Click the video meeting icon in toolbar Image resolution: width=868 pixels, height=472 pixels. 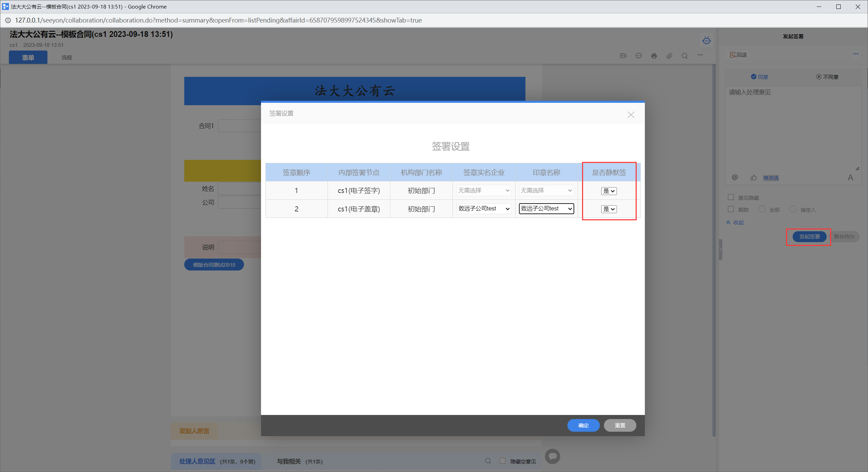pyautogui.click(x=623, y=56)
